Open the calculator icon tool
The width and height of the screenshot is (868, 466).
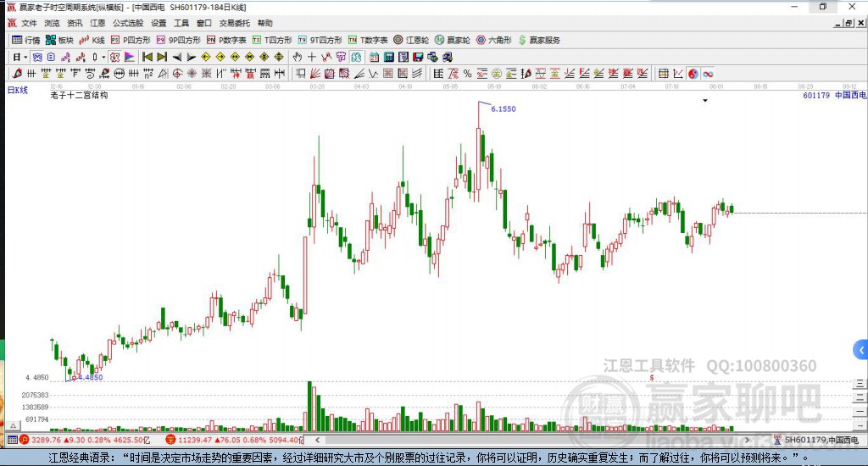point(388,57)
